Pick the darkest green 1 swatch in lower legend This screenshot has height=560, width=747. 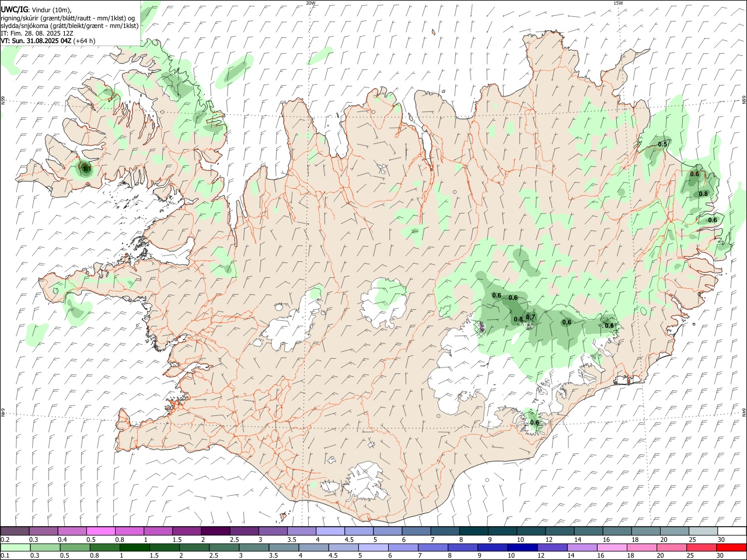(x=134, y=548)
